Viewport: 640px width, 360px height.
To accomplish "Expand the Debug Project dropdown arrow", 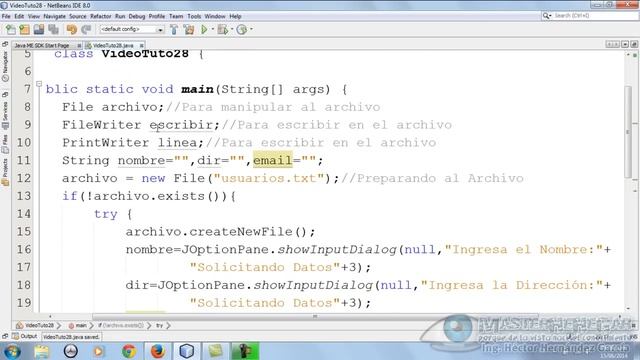I will tap(232, 29).
